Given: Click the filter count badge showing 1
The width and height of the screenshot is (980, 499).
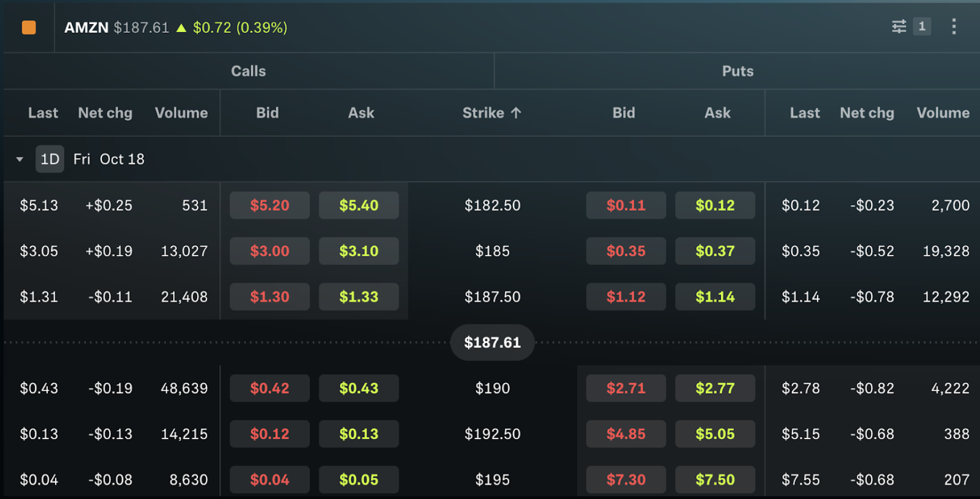Looking at the screenshot, I should (922, 26).
